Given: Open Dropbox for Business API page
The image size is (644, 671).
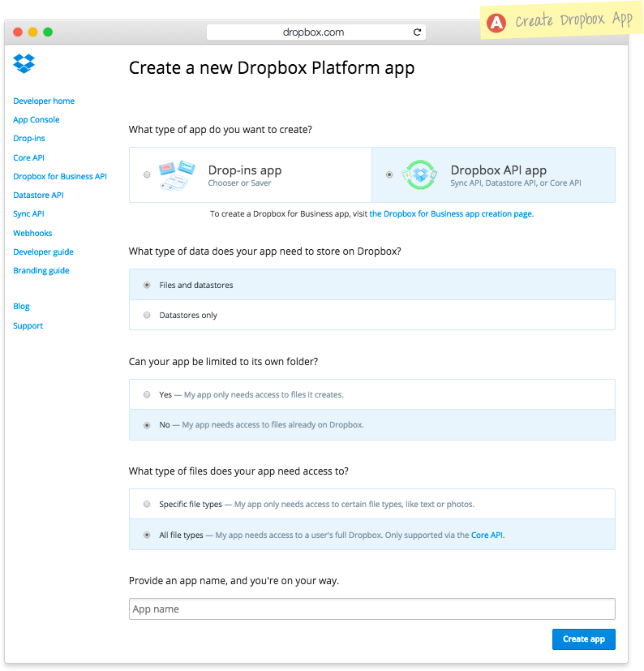Looking at the screenshot, I should [60, 176].
